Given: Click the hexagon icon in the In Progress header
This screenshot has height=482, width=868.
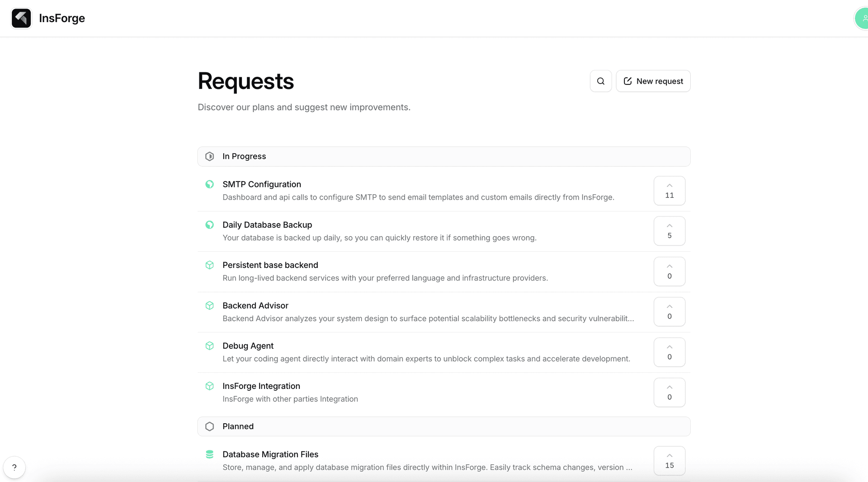Looking at the screenshot, I should 209,156.
